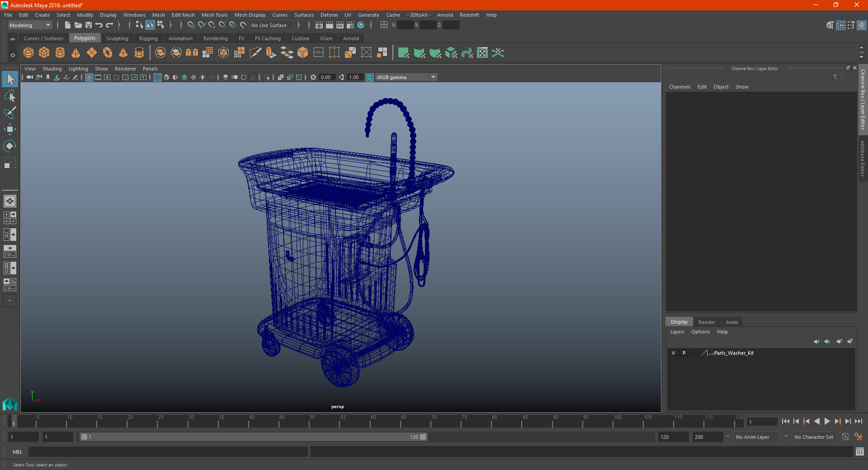This screenshot has height=470, width=868.
Task: Toggle P playback of Parts_Washer_Kit layer
Action: click(x=684, y=353)
